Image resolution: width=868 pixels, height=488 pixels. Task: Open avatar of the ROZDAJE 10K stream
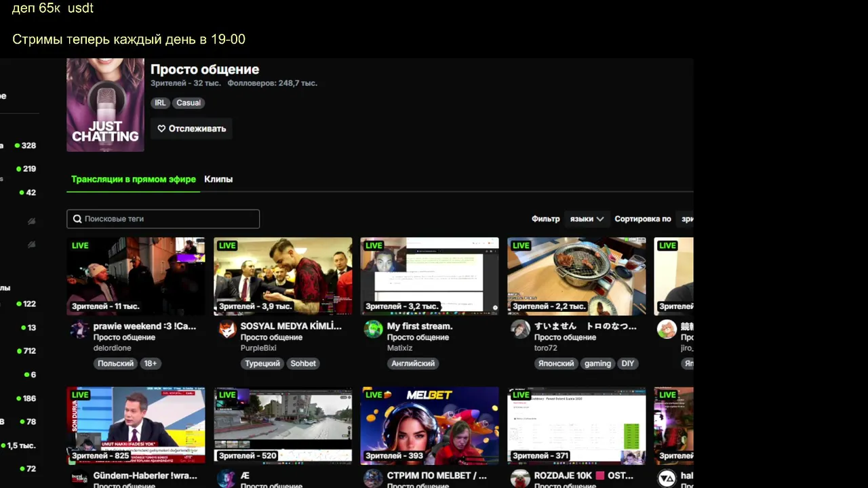tap(521, 479)
